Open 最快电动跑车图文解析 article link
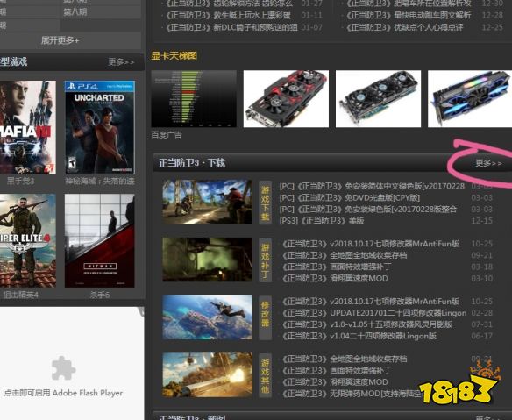 (x=409, y=16)
